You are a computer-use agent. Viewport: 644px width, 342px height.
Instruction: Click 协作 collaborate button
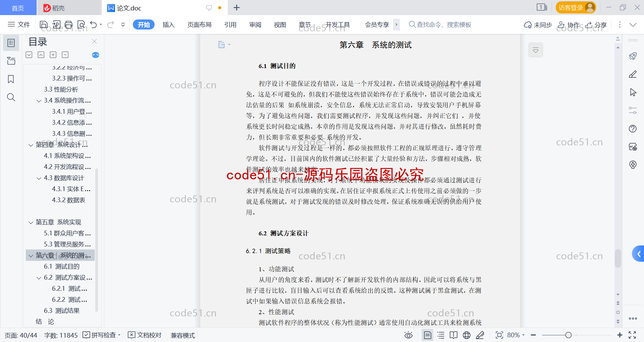(569, 25)
